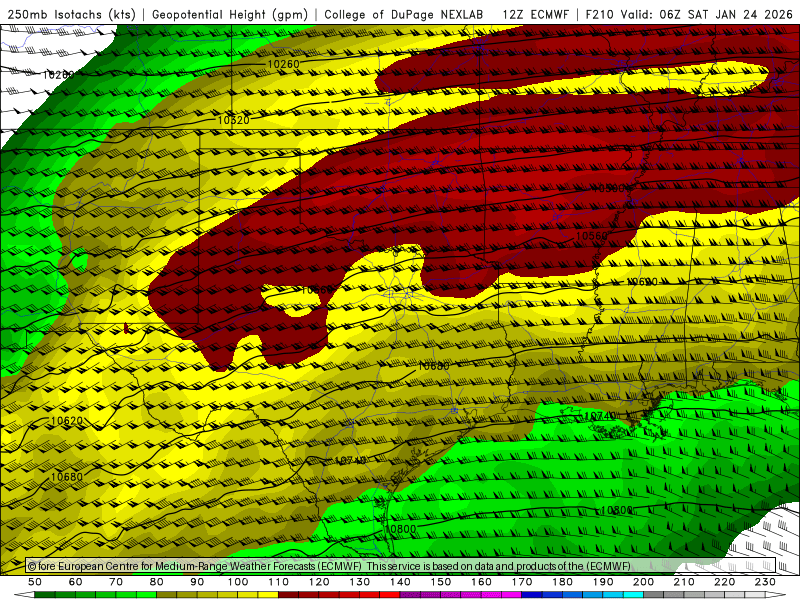The image size is (800, 600).
Task: Pick the cyan swatch just before 200
Action: tap(633, 595)
